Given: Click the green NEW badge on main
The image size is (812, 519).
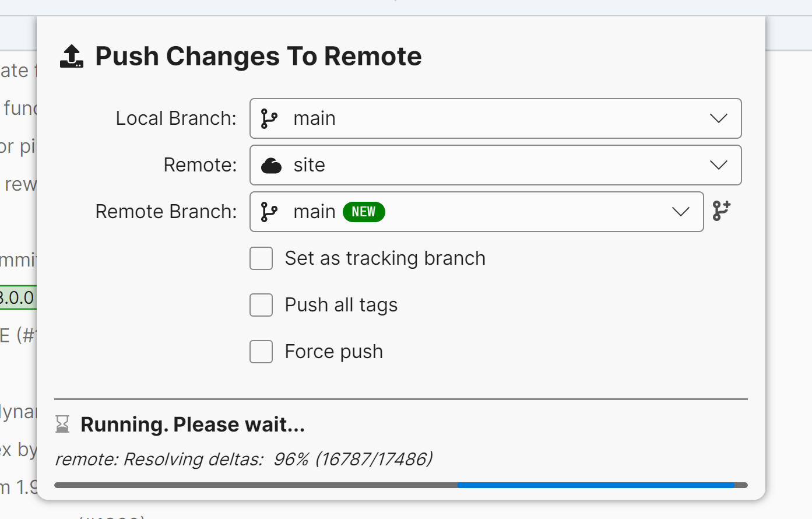Looking at the screenshot, I should (364, 212).
